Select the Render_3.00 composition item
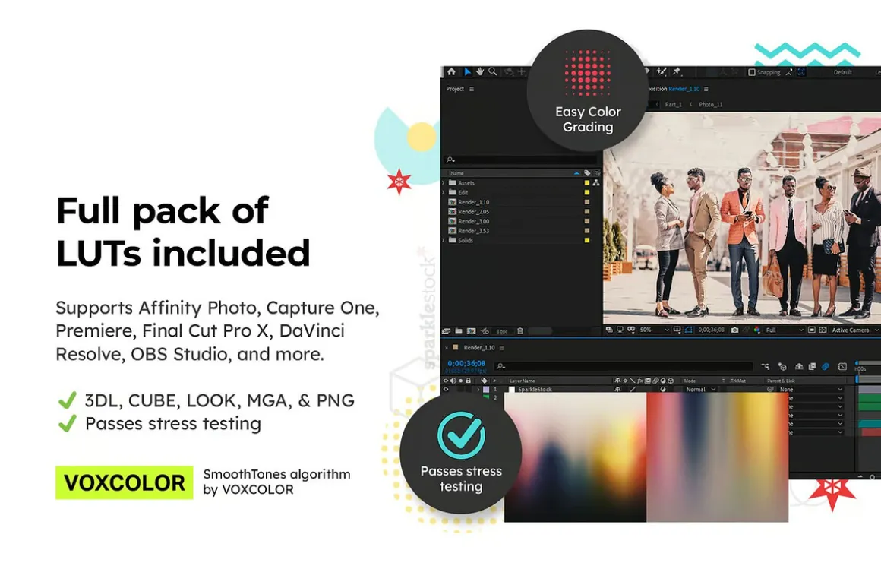Image resolution: width=881 pixels, height=588 pixels. pos(469,221)
